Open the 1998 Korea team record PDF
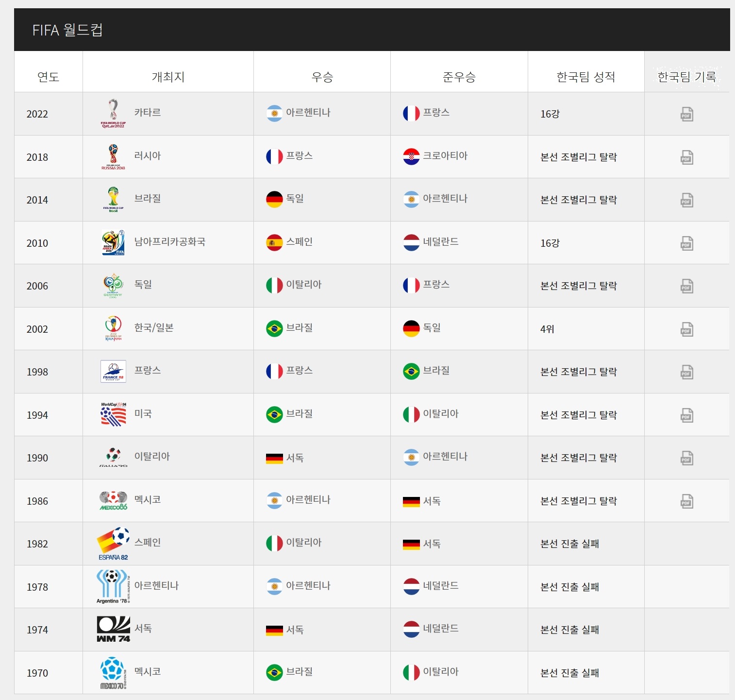Viewport: 735px width, 700px height. point(686,372)
